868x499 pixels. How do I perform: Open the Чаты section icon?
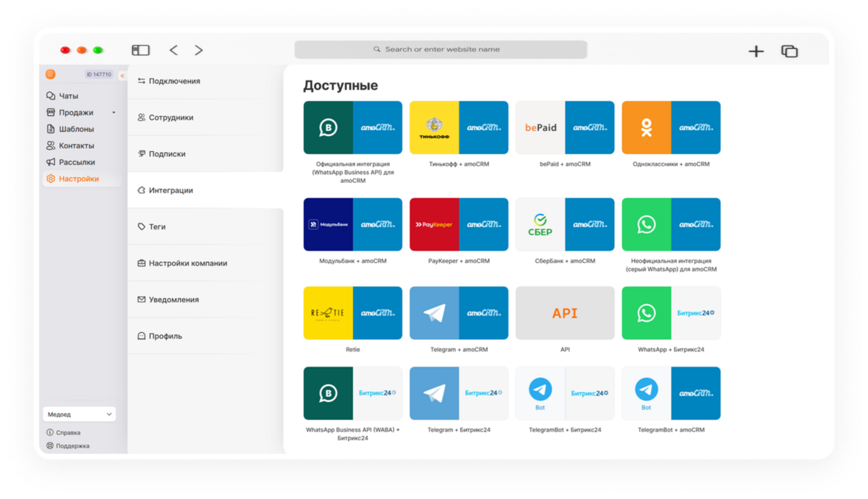[51, 95]
